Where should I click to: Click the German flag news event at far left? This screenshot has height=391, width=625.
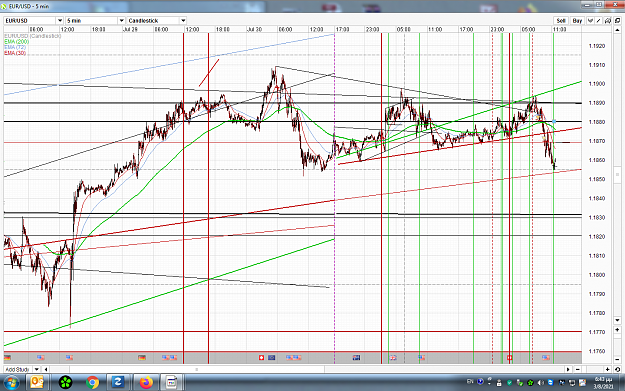pos(7,358)
